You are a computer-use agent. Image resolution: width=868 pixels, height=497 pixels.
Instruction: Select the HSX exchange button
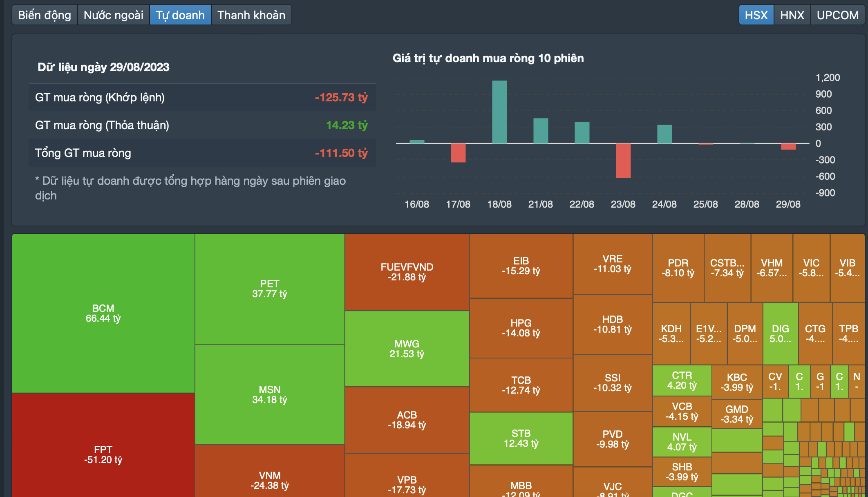(756, 15)
